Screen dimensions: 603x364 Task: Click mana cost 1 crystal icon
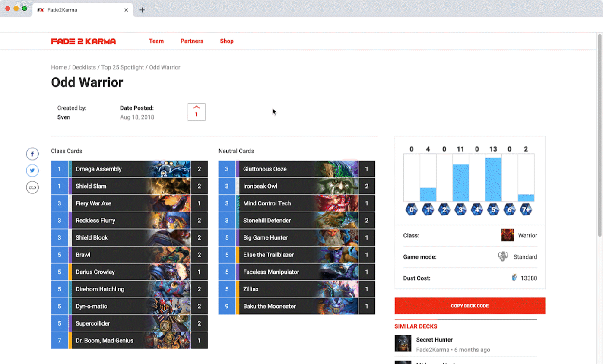click(428, 210)
